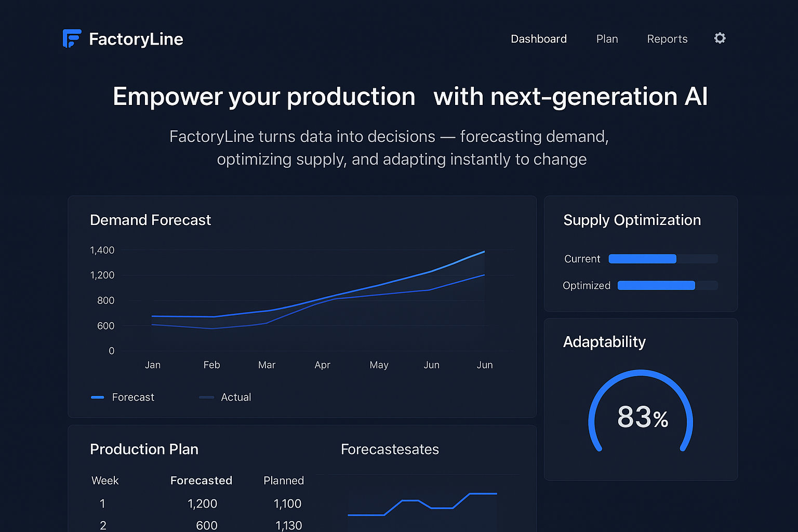Toggle the Forecast series visibility

[x=123, y=397]
